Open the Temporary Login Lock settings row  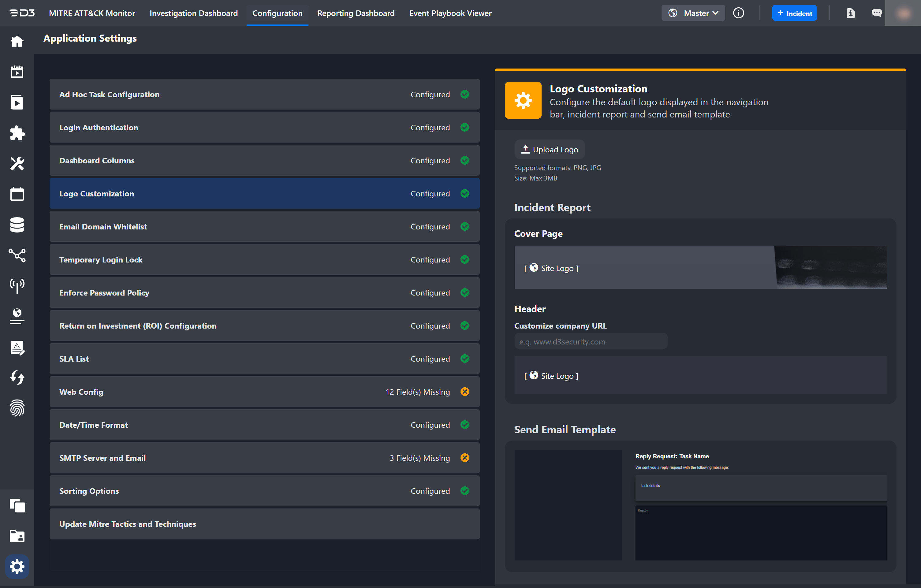point(264,260)
